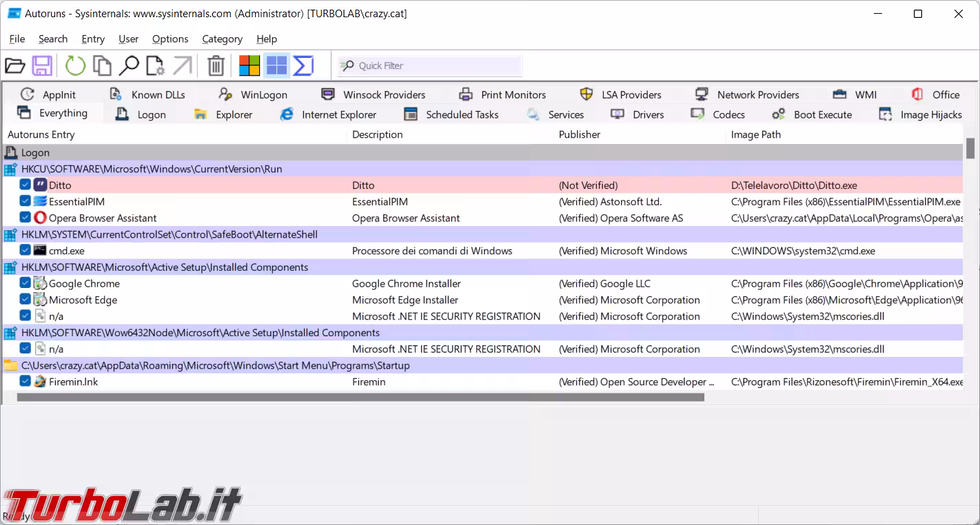This screenshot has height=525, width=980.
Task: Click the Open file toolbar icon
Action: point(14,66)
